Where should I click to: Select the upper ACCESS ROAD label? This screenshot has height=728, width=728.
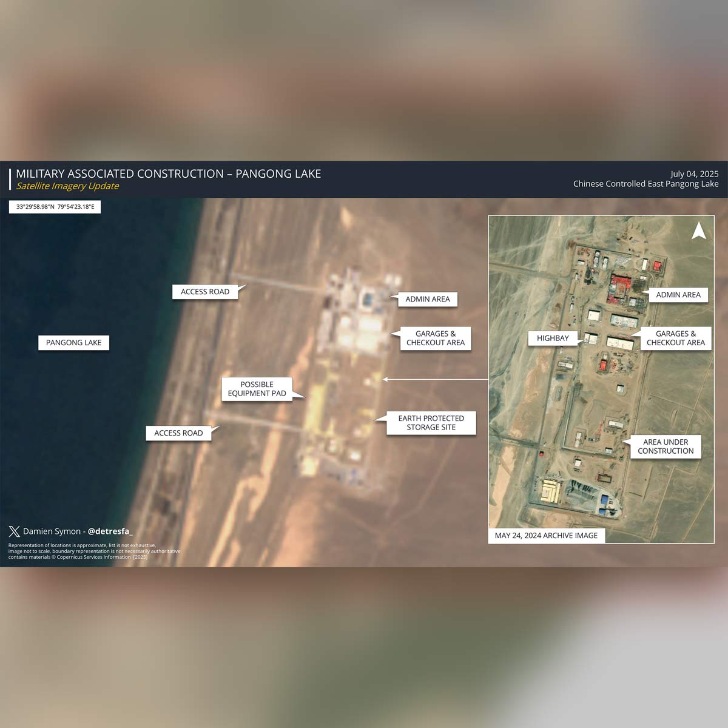[205, 292]
